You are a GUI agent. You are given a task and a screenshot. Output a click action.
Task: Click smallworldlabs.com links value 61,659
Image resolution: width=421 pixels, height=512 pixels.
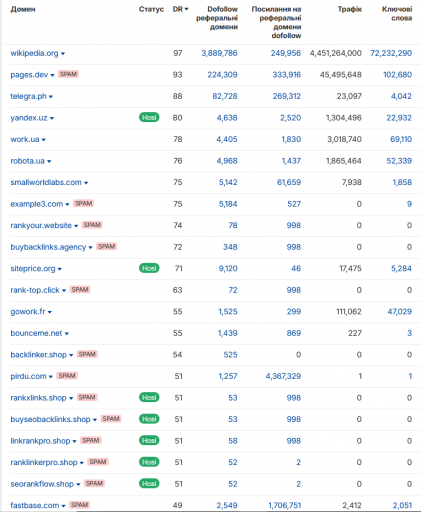point(289,182)
